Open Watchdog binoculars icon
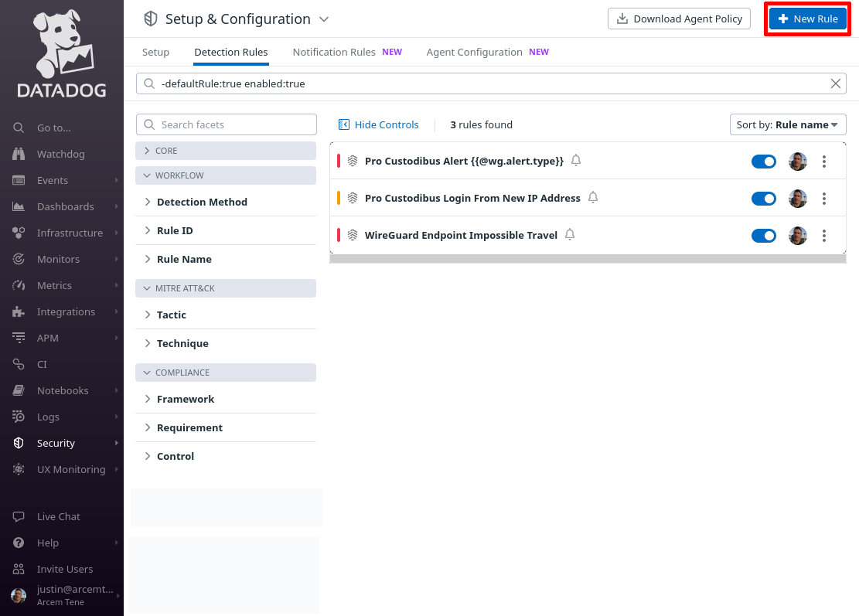The image size is (859, 616). (x=19, y=154)
